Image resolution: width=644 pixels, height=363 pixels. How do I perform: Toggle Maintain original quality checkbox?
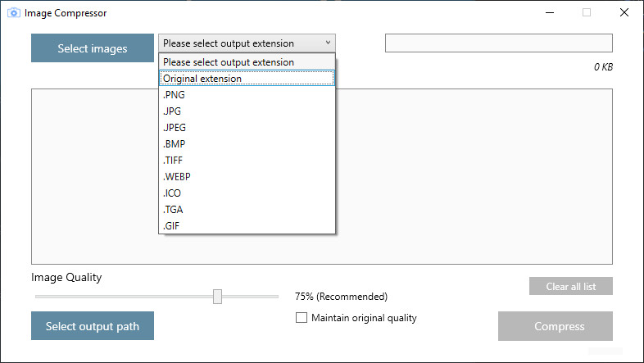click(302, 318)
